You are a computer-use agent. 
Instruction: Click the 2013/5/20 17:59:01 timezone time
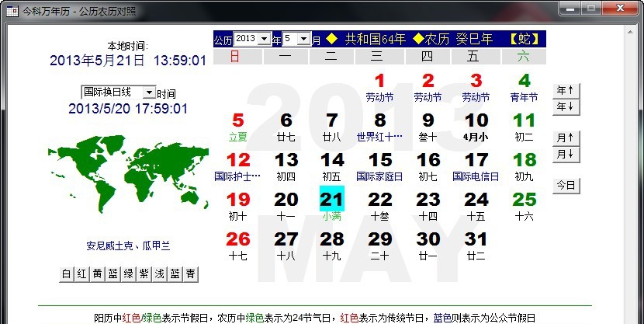point(128,109)
